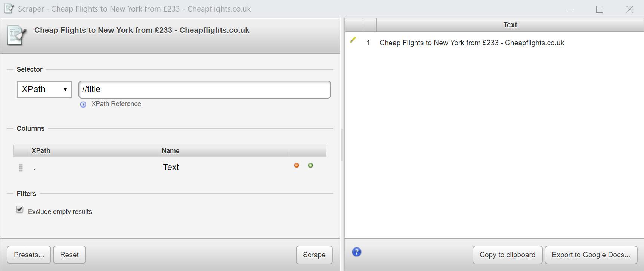Open the XPath Reference link
The image size is (644, 271).
click(116, 104)
